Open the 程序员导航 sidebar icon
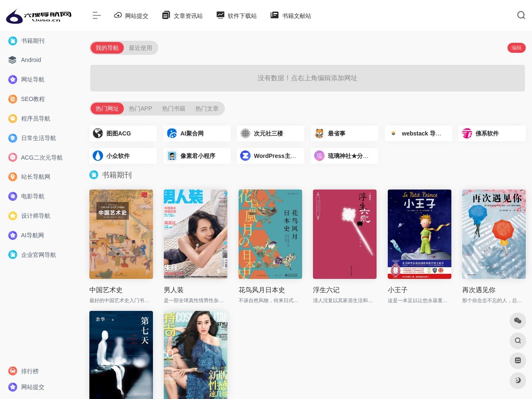This screenshot has height=399, width=532. point(12,118)
